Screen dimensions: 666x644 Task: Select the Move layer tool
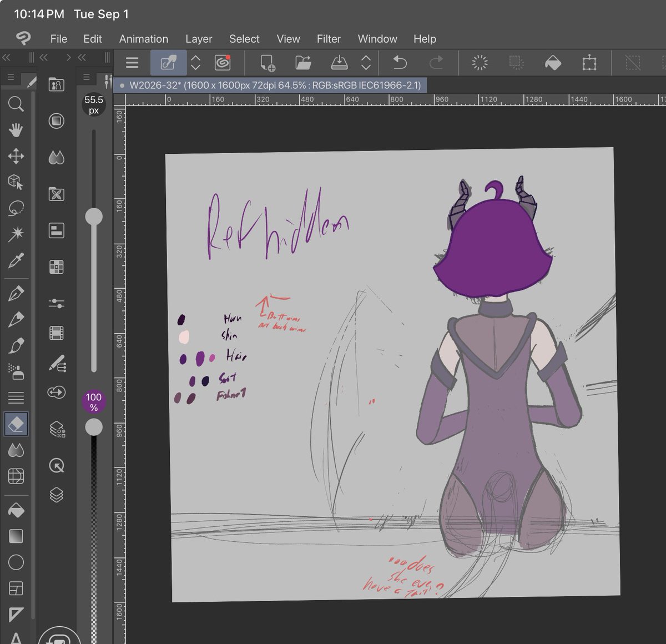[16, 156]
